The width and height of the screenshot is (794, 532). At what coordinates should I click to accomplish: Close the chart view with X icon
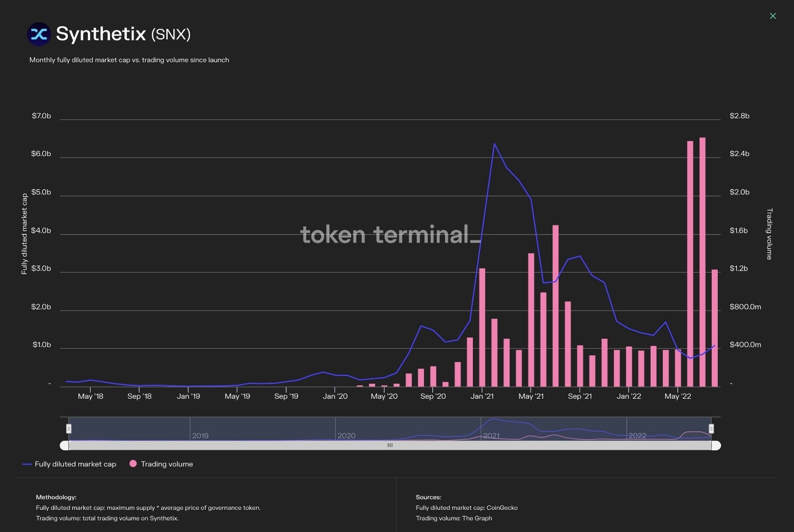point(772,16)
